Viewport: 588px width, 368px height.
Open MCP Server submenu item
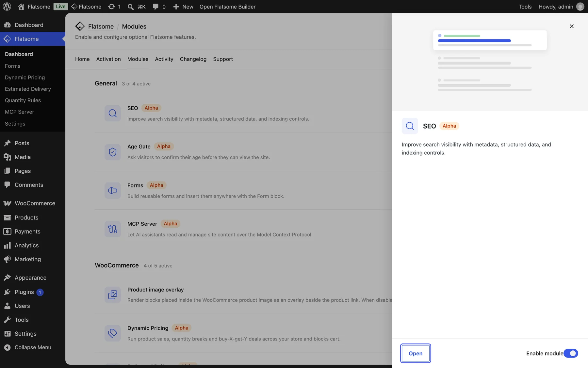pyautogui.click(x=20, y=112)
